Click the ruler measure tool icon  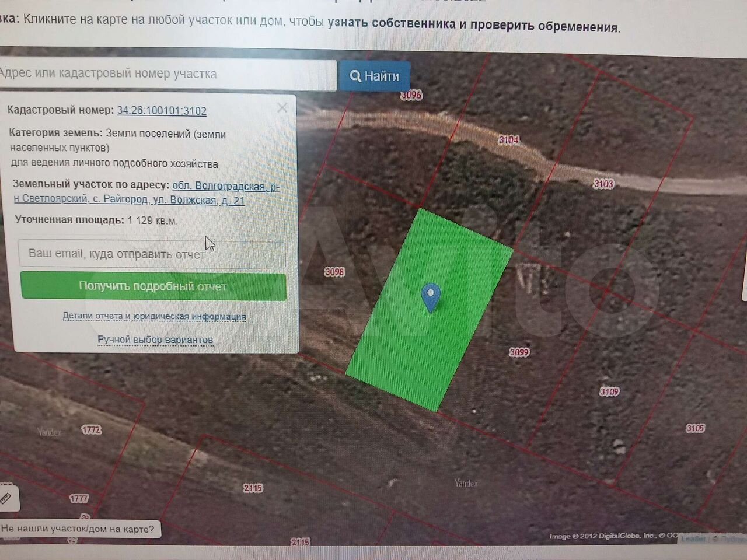coord(6,499)
